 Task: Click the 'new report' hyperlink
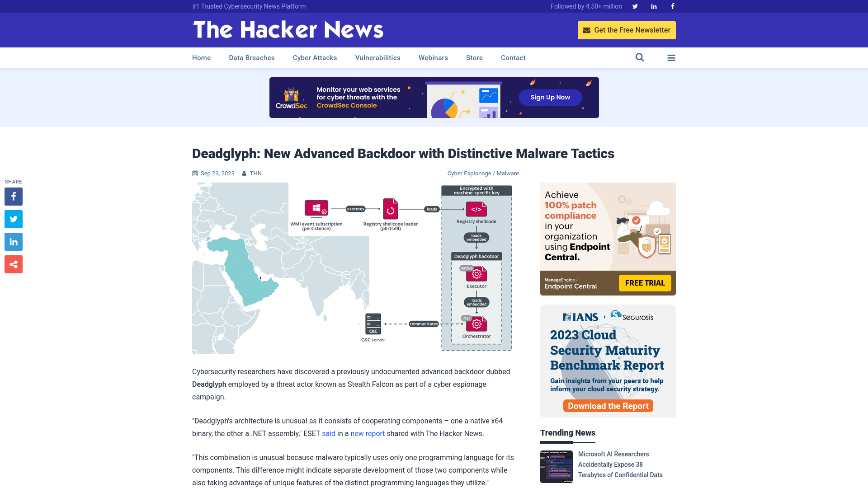coord(367,433)
